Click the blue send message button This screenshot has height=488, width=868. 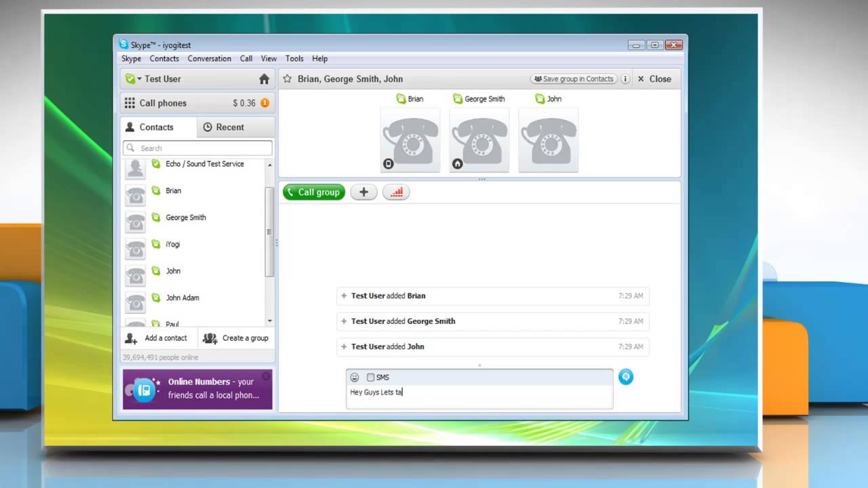coord(626,377)
